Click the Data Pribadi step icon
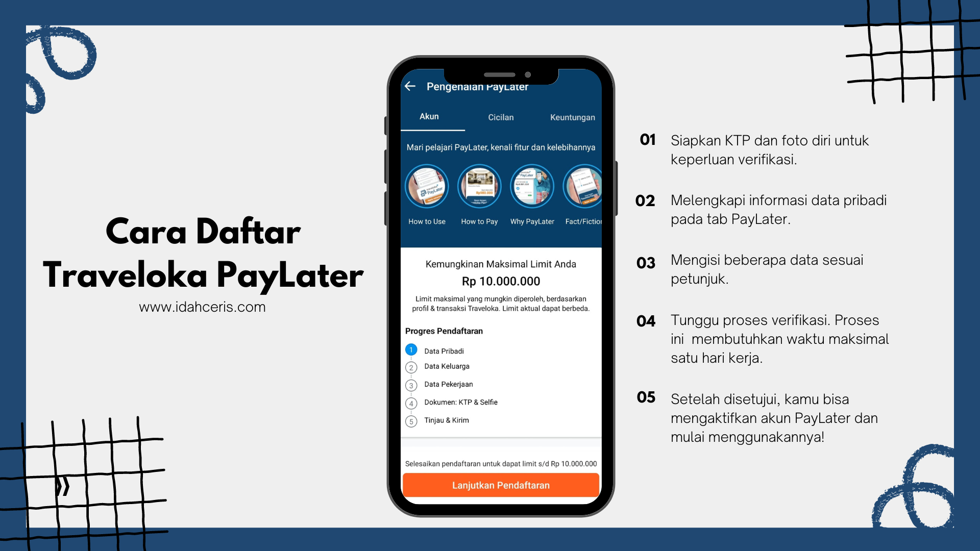Screen dimensions: 980x551 point(411,350)
